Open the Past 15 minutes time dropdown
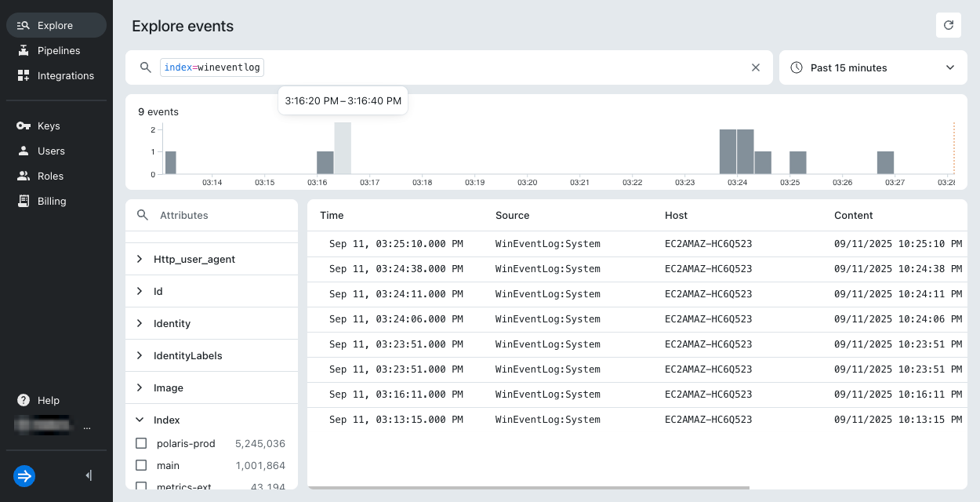Viewport: 980px width, 502px height. tap(873, 67)
